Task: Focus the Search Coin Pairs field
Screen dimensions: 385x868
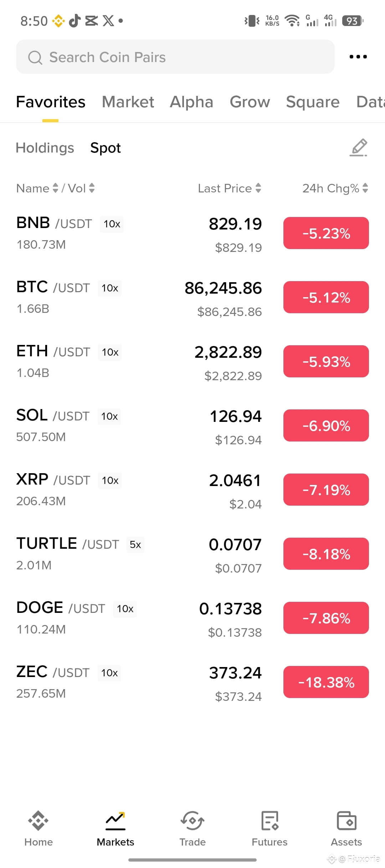Action: 175,57
